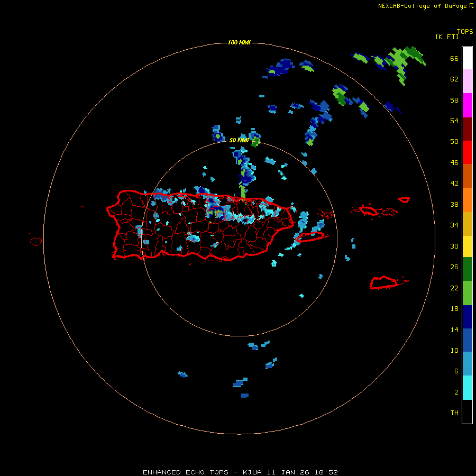Select the magenta swatch in the legend
Screen dimensions: 476x476
[467, 105]
